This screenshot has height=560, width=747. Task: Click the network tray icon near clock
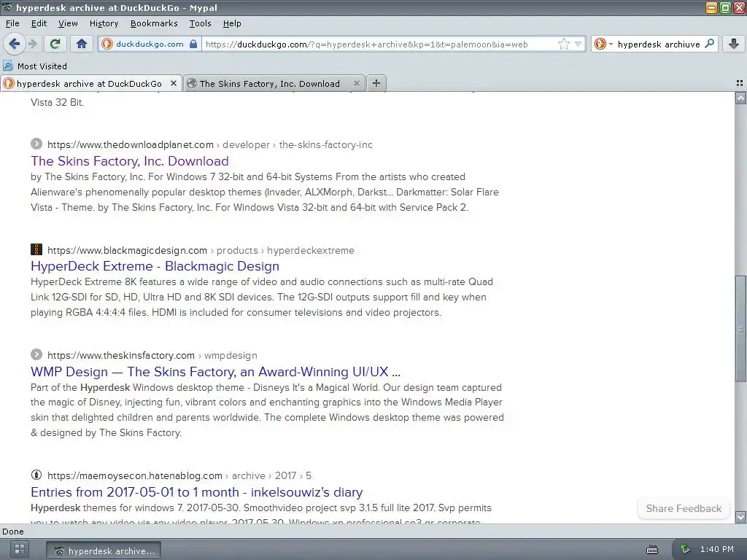(684, 549)
